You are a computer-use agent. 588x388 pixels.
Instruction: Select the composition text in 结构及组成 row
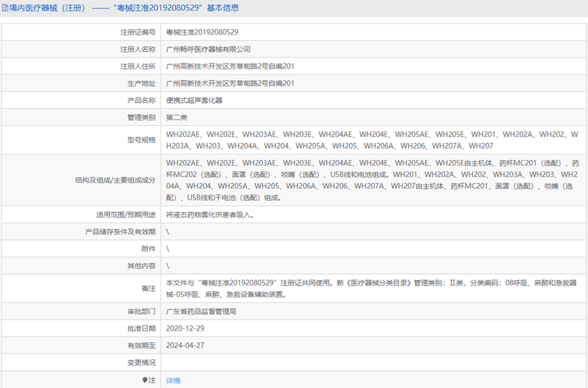coord(372,181)
